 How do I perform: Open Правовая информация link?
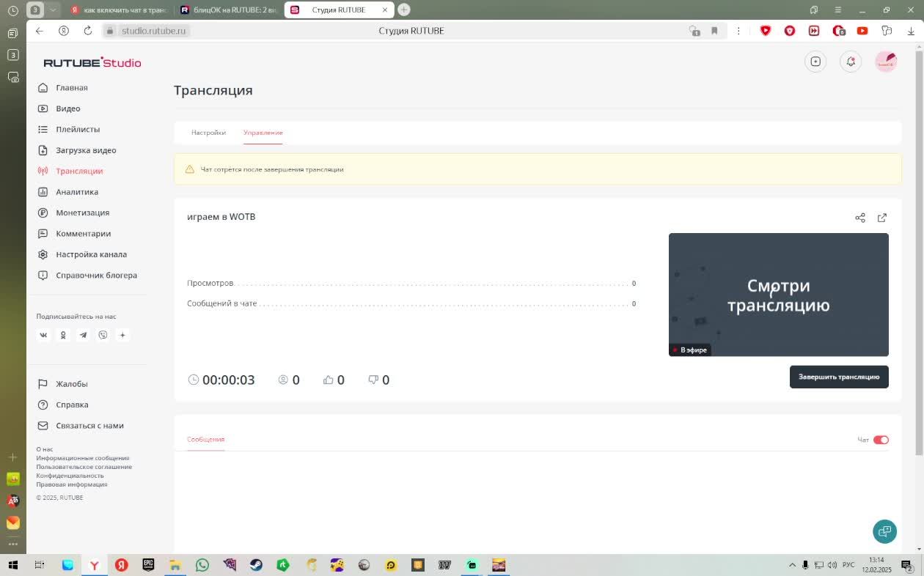[x=72, y=484]
